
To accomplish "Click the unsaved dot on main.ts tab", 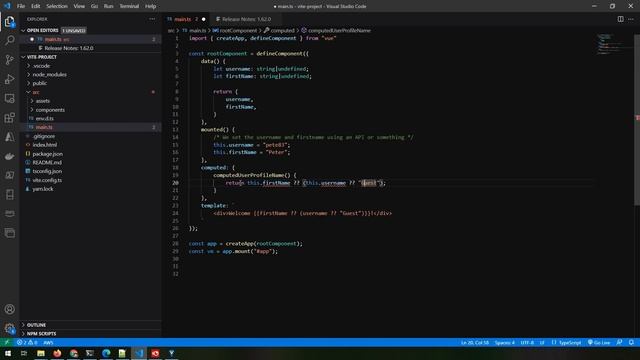I will click(x=204, y=19).
